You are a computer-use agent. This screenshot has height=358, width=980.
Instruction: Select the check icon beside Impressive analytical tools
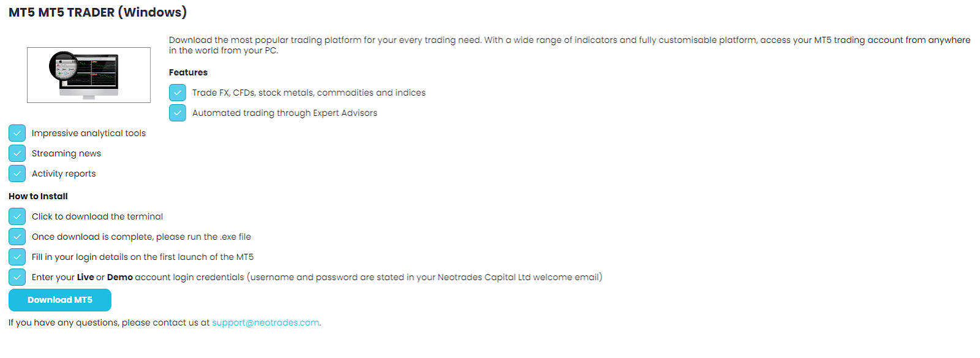click(17, 133)
